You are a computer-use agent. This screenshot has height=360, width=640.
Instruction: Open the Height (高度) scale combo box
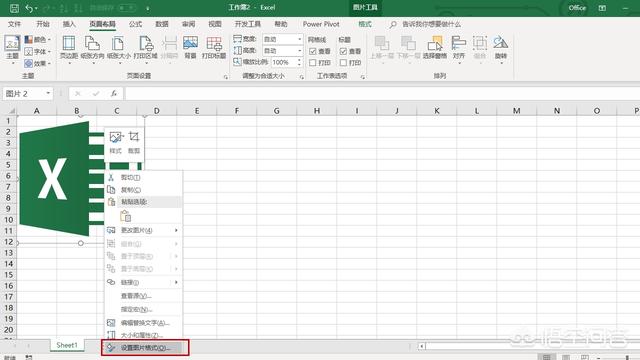click(282, 50)
